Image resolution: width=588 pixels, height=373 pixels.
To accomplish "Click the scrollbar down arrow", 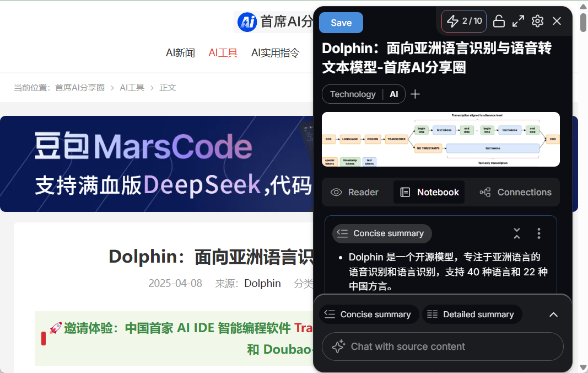I will coord(583,367).
